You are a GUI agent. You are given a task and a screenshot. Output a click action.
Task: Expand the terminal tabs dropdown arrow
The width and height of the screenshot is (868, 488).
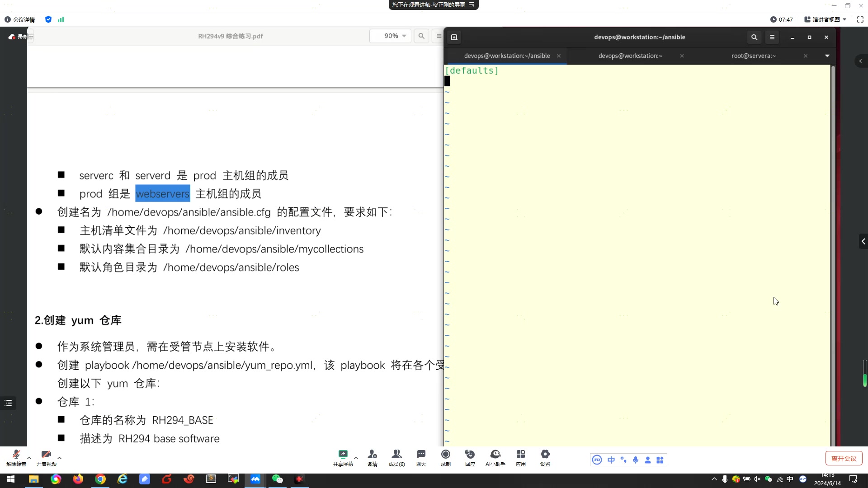(x=827, y=56)
